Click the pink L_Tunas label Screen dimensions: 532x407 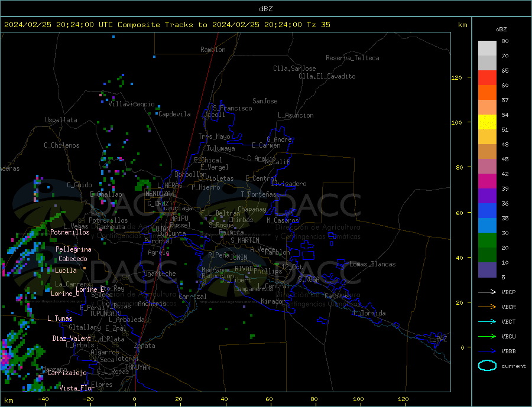click(x=60, y=318)
